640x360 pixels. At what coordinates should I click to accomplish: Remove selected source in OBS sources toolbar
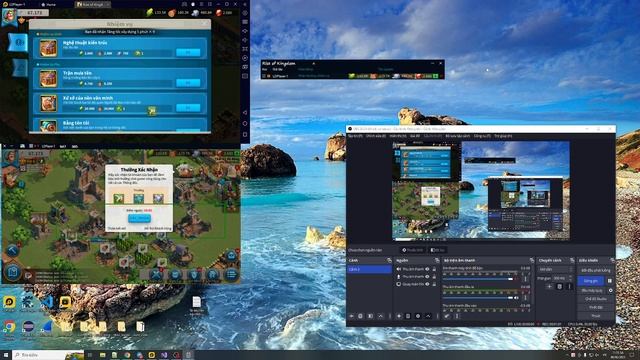point(408,316)
